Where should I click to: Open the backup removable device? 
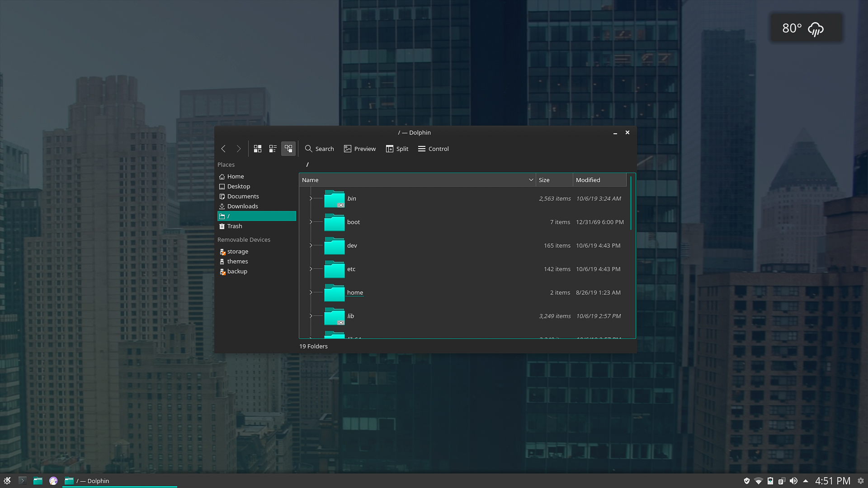pyautogui.click(x=256, y=271)
